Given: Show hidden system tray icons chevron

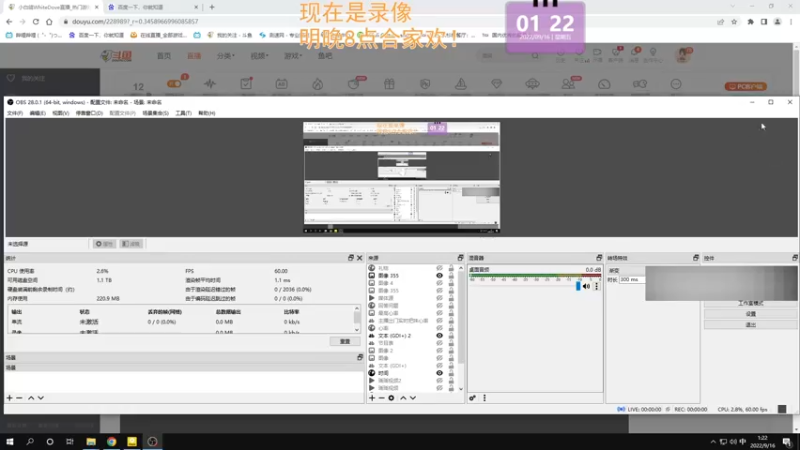Looking at the screenshot, I should (x=713, y=442).
